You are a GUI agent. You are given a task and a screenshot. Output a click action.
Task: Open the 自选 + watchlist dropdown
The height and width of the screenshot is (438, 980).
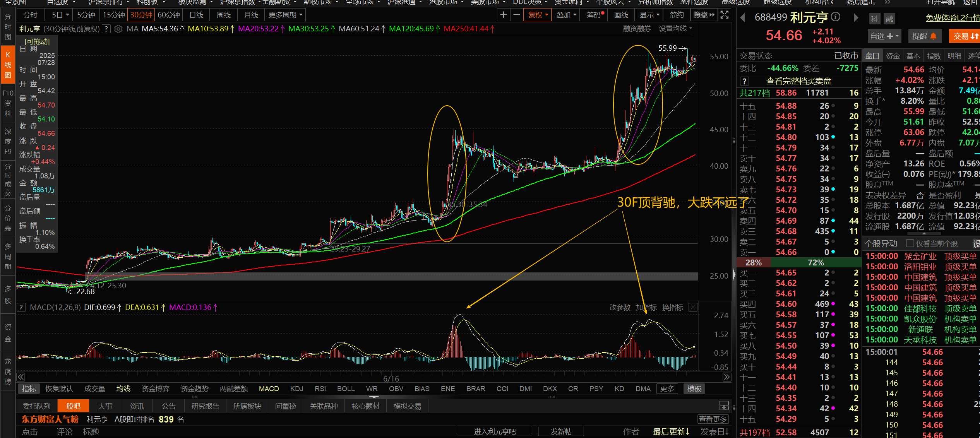tap(885, 36)
